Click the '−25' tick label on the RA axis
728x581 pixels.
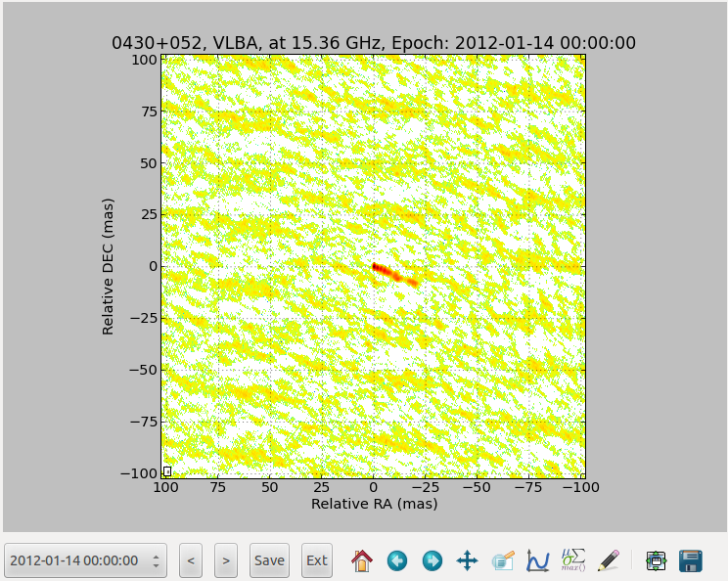point(425,488)
